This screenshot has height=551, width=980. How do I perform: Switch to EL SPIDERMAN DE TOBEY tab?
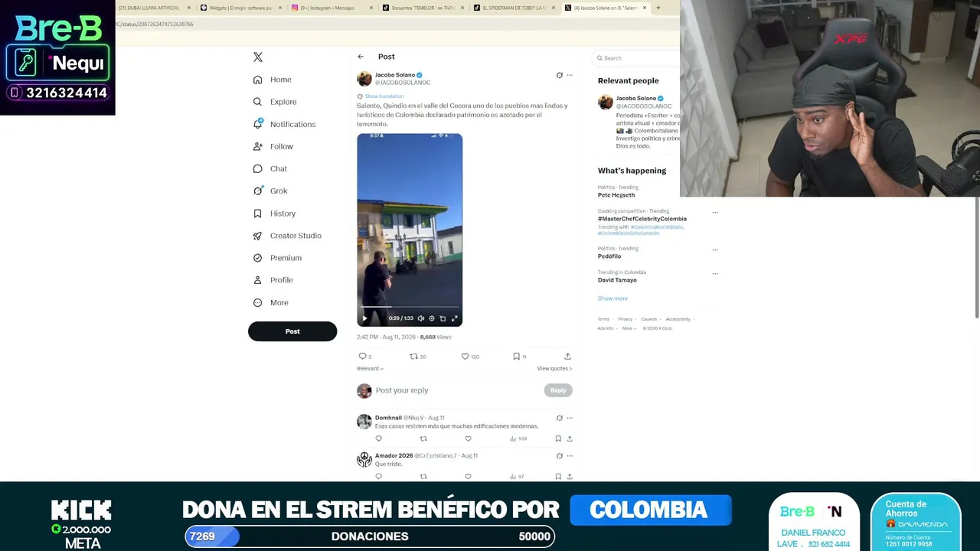coord(514,8)
